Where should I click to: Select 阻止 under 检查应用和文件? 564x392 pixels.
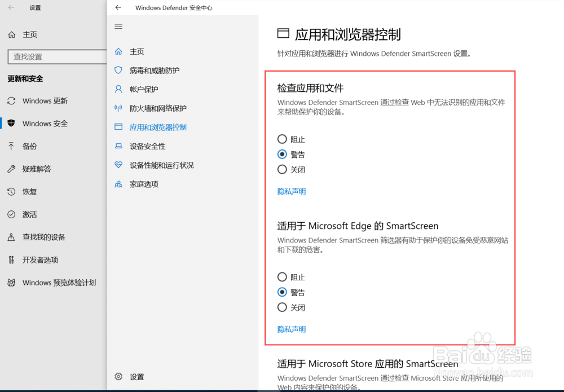282,139
